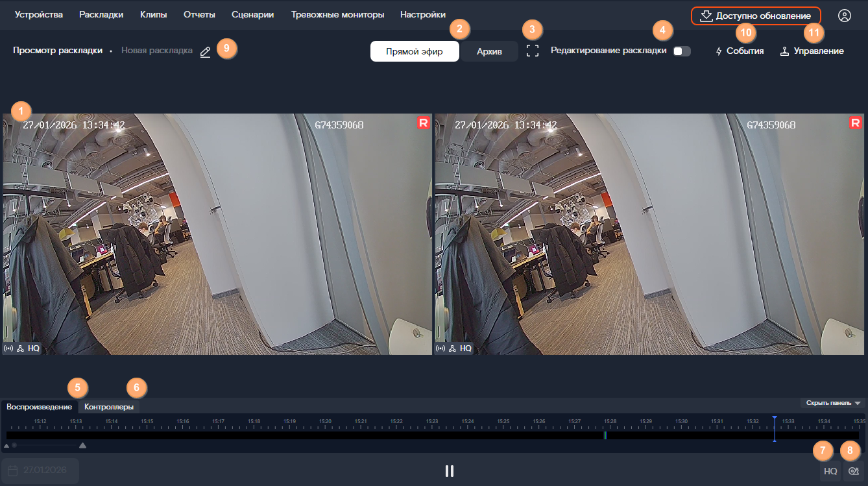Open the 'Управление' control panel
The height and width of the screenshot is (486, 868).
[x=812, y=51]
